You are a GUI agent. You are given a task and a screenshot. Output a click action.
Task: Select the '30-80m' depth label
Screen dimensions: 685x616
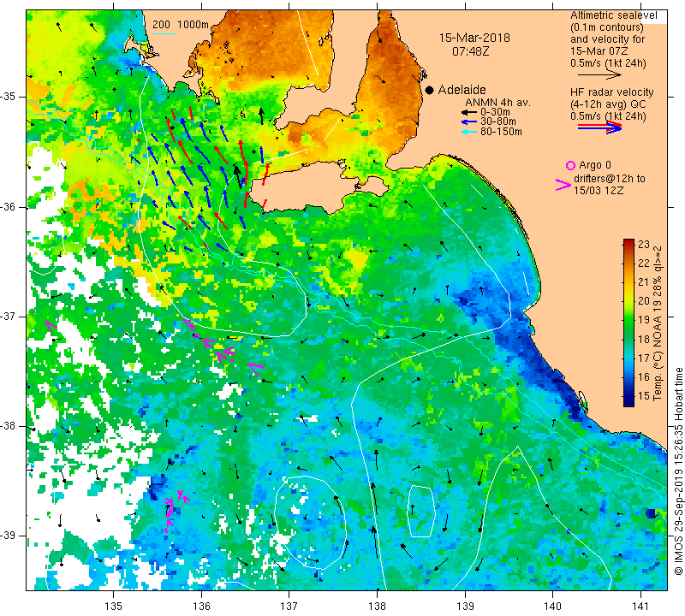498,121
